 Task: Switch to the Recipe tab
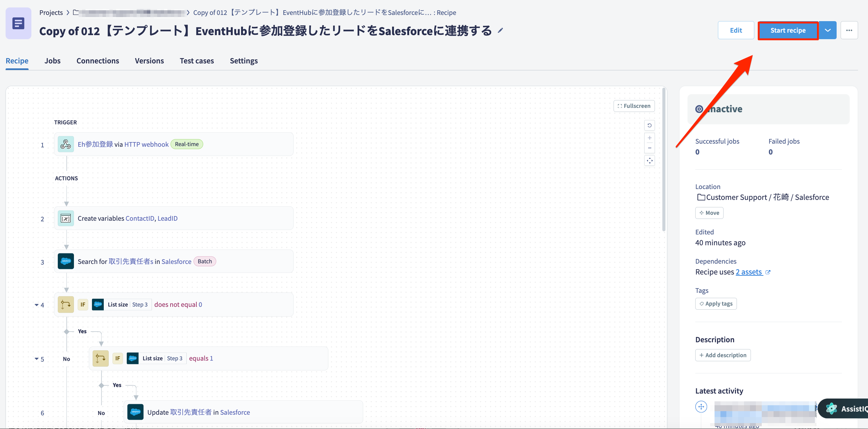point(17,61)
